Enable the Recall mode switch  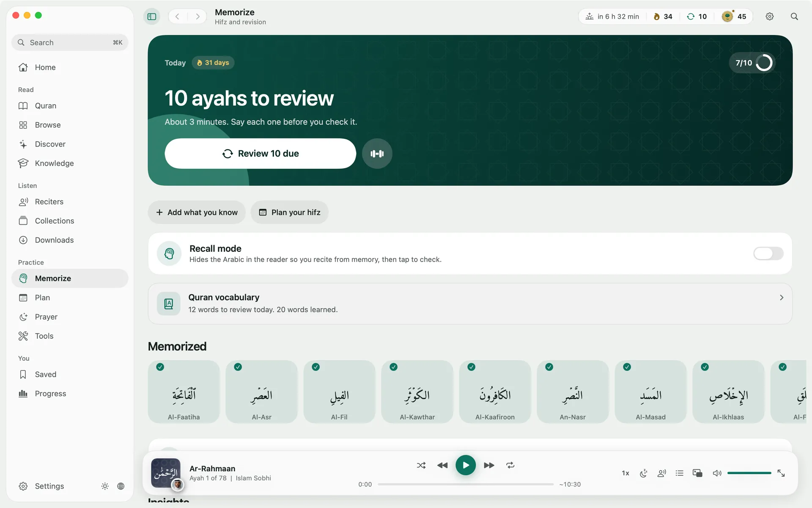(768, 254)
